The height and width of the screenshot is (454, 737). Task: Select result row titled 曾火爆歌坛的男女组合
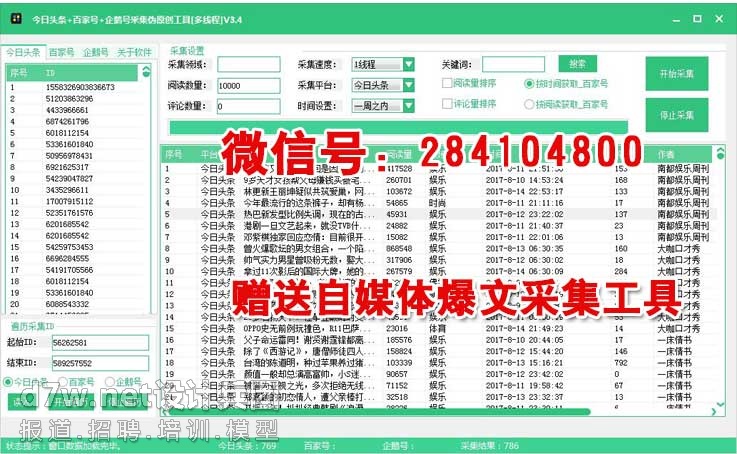437,249
